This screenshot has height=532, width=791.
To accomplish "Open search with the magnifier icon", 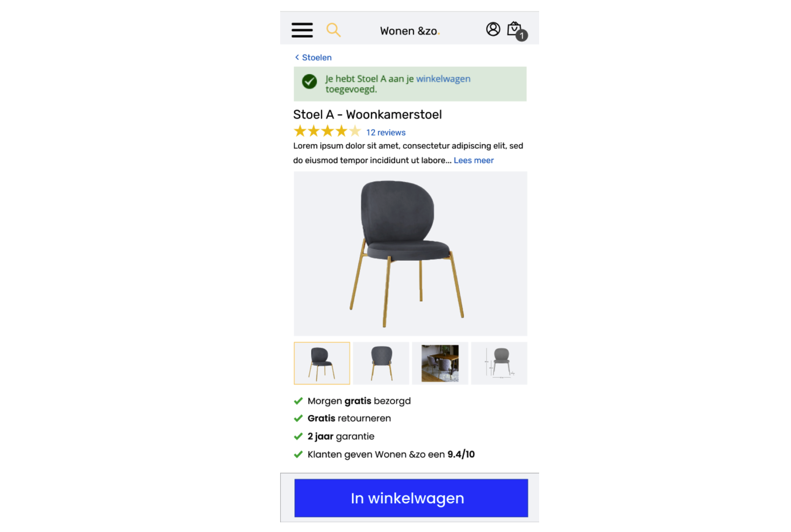I will tap(333, 30).
